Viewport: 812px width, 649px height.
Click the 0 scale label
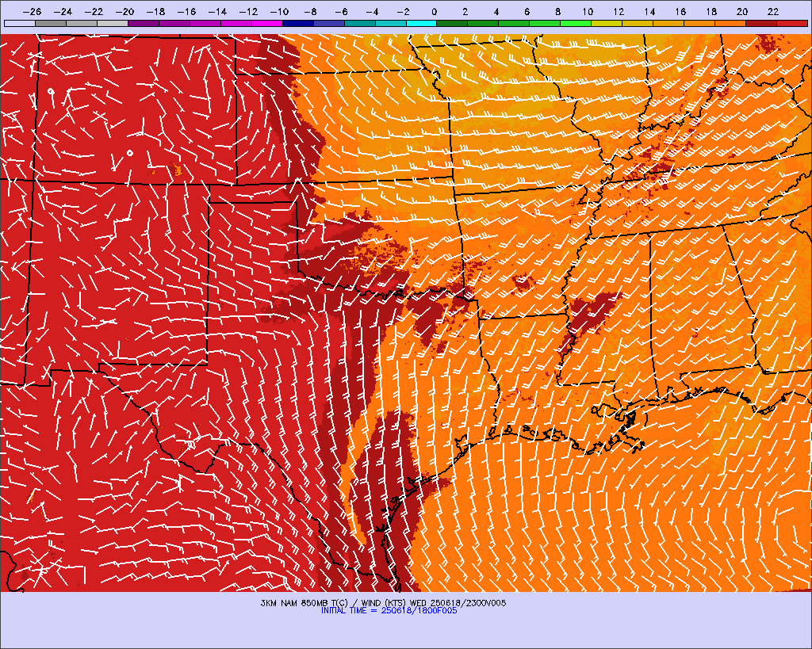click(x=434, y=11)
